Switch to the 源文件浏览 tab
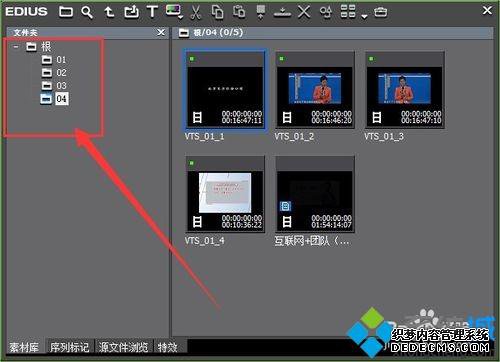Viewport: 500px width, 362px height. coord(123,348)
